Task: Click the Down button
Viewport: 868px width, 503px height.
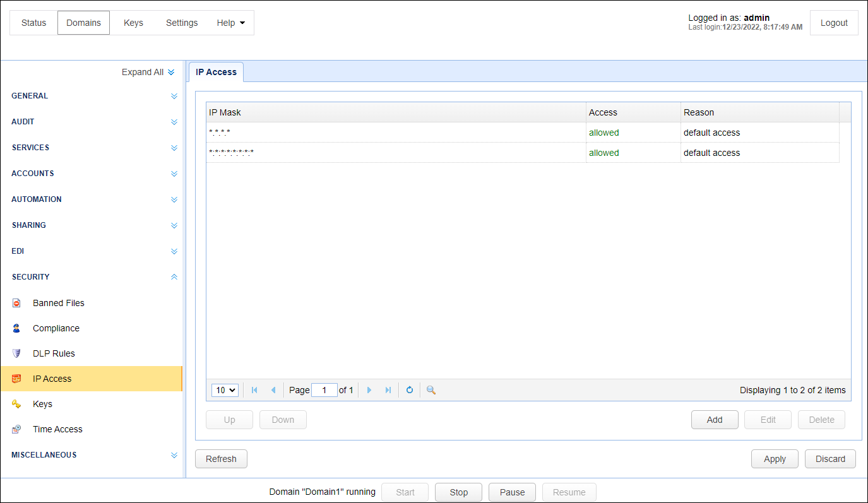Action: coord(283,420)
